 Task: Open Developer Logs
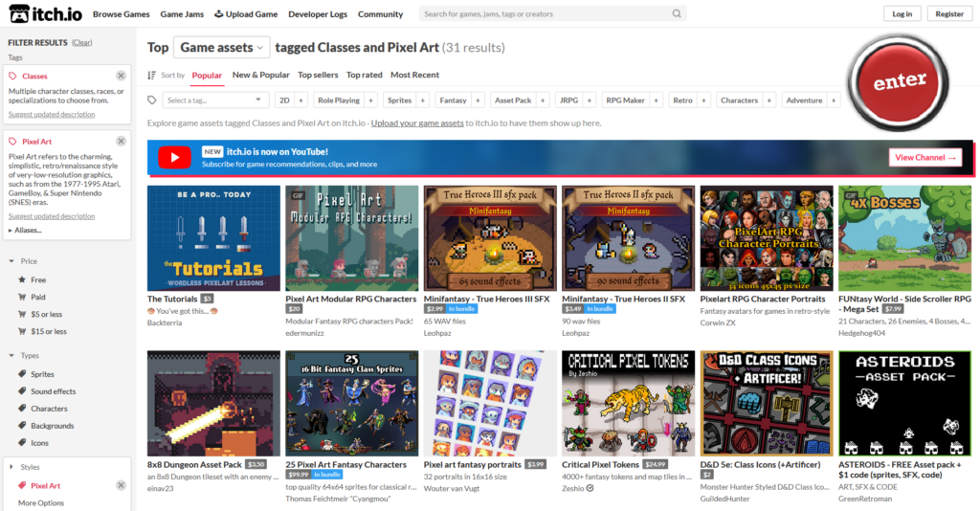[x=318, y=13]
